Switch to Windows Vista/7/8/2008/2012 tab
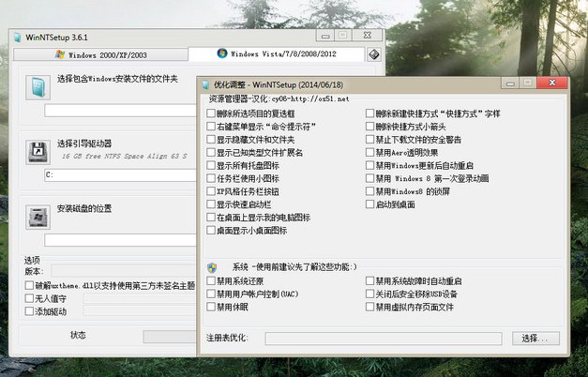Image resolution: width=588 pixels, height=377 pixels. (x=277, y=54)
